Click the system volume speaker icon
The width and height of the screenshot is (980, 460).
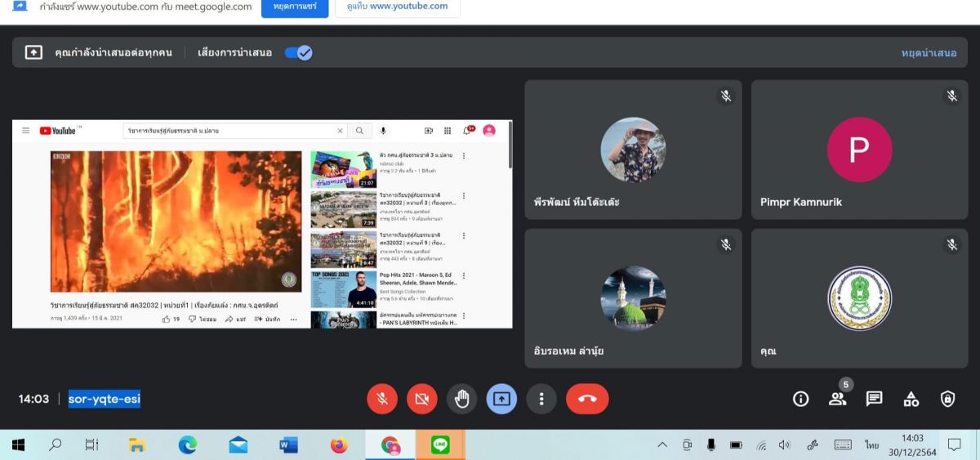[x=785, y=445]
